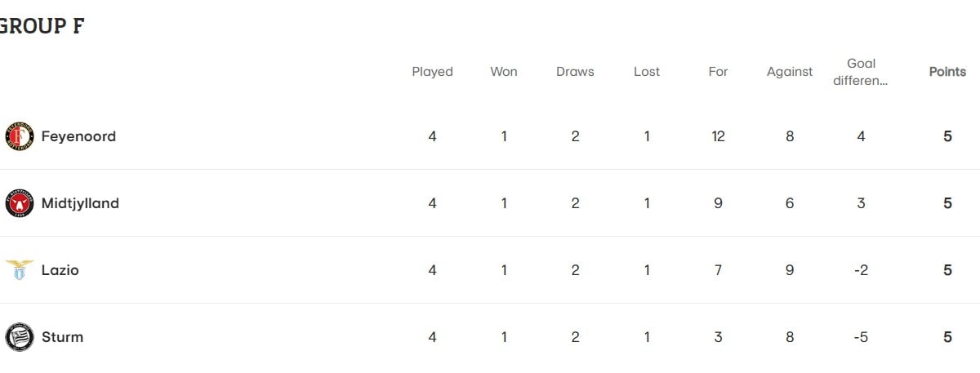980x373 pixels.
Task: Click the Won column header
Action: pos(504,72)
